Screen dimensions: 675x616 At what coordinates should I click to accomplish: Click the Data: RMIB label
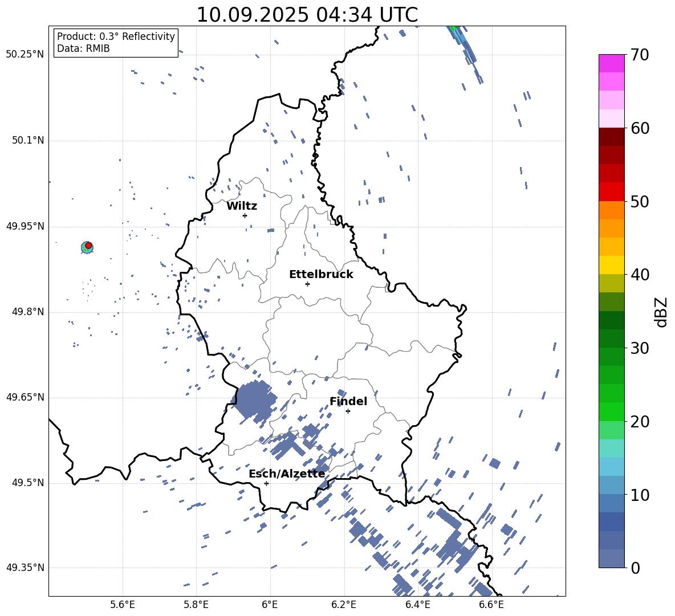point(83,48)
